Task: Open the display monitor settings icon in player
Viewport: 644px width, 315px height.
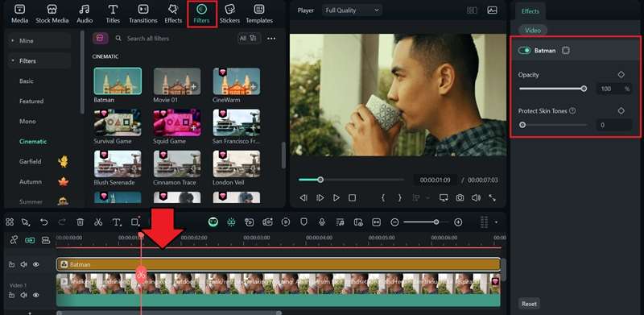Action: pyautogui.click(x=444, y=198)
